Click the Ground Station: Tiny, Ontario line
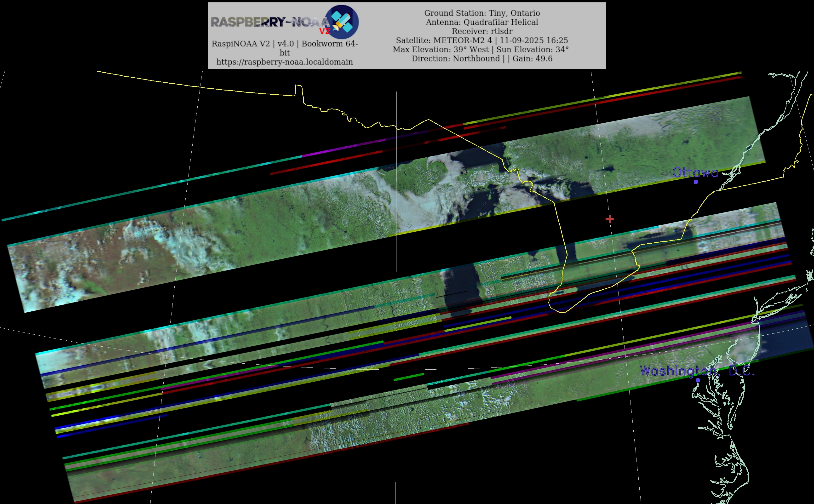 click(x=482, y=13)
